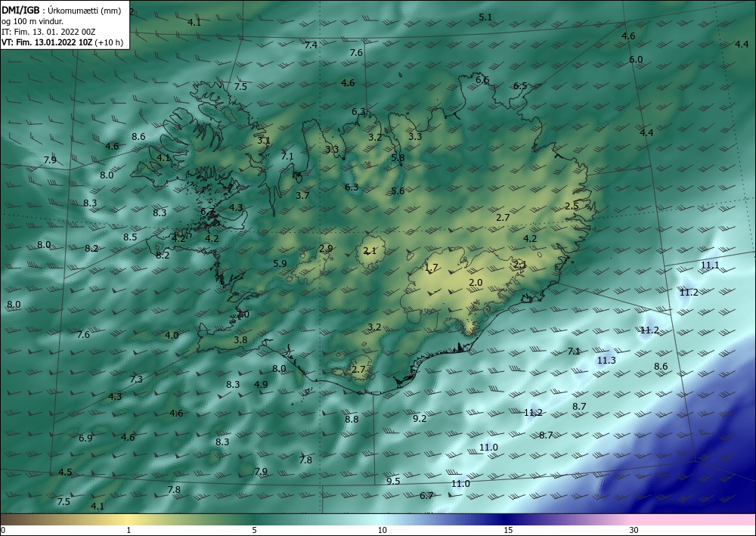Click the color scale tick label 5
The image size is (756, 536).
click(x=254, y=530)
